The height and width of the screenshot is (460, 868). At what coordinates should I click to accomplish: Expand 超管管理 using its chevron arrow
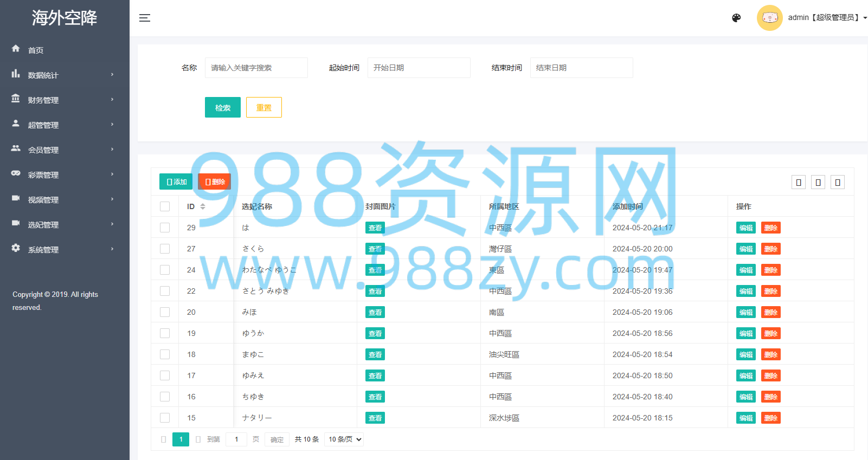coord(112,125)
